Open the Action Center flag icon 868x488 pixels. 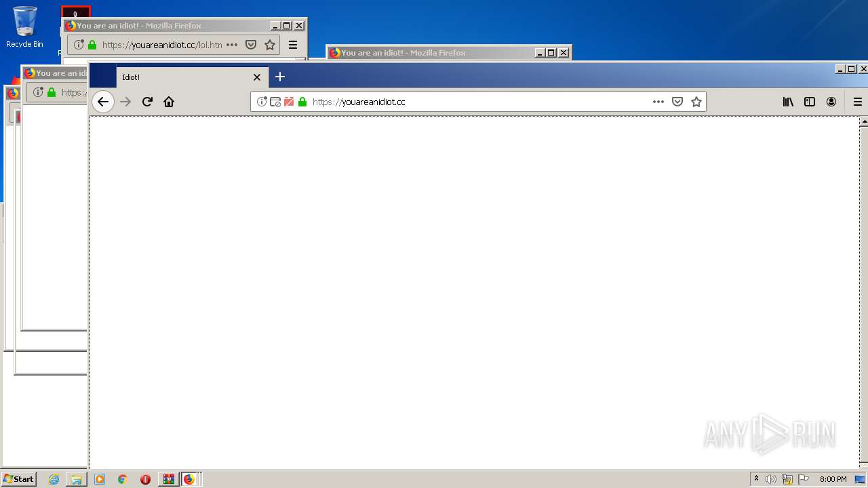click(804, 479)
